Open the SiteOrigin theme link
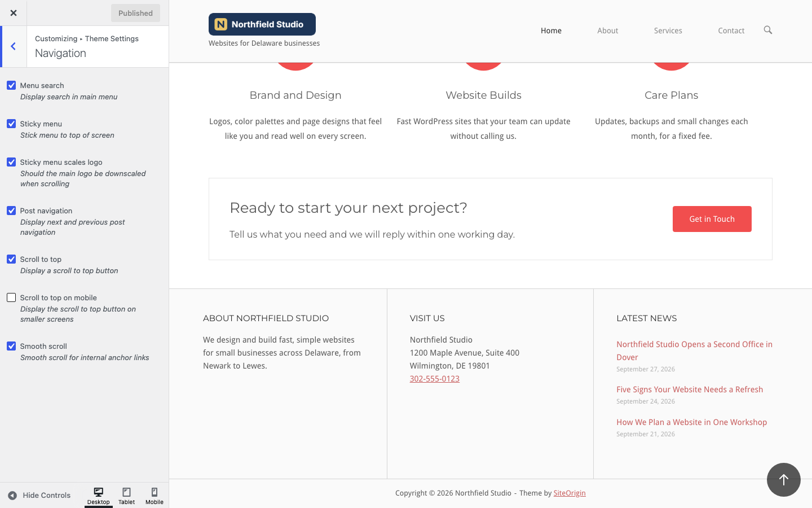 point(570,493)
